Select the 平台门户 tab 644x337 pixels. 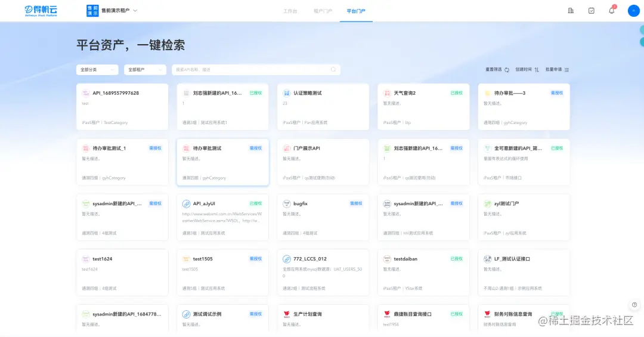(x=355, y=11)
